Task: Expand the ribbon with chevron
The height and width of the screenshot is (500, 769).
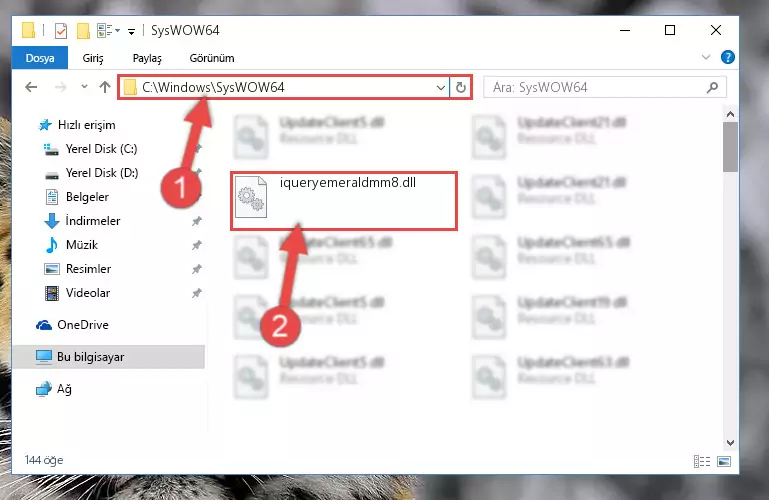Action: 706,57
